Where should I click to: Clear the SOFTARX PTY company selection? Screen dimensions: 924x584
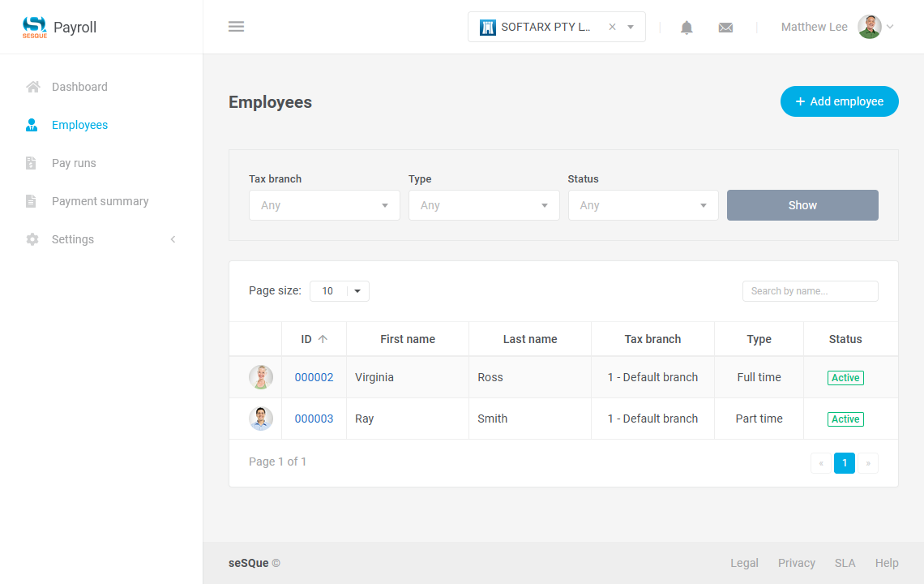[x=612, y=26]
